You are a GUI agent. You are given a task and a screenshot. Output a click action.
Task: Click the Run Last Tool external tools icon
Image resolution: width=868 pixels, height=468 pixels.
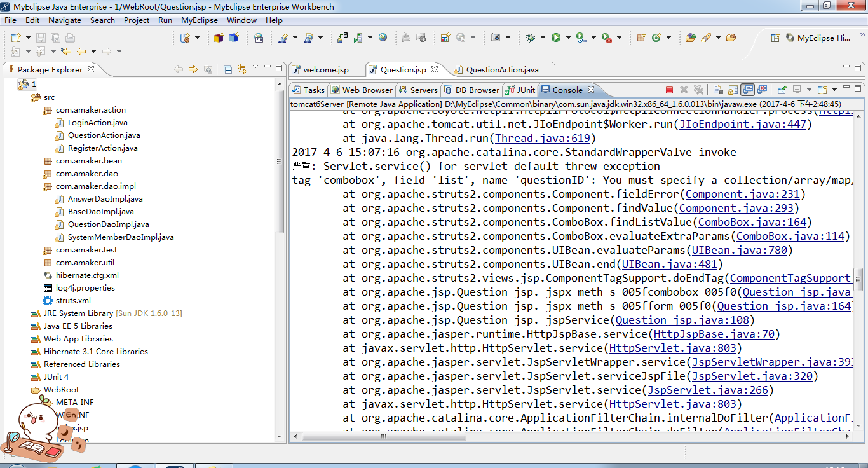tap(606, 38)
